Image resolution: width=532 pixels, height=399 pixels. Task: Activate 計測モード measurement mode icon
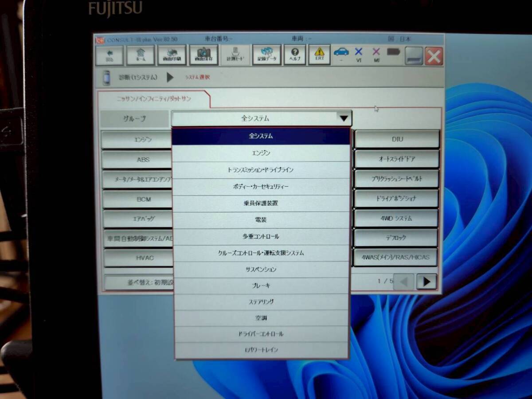pos(235,54)
